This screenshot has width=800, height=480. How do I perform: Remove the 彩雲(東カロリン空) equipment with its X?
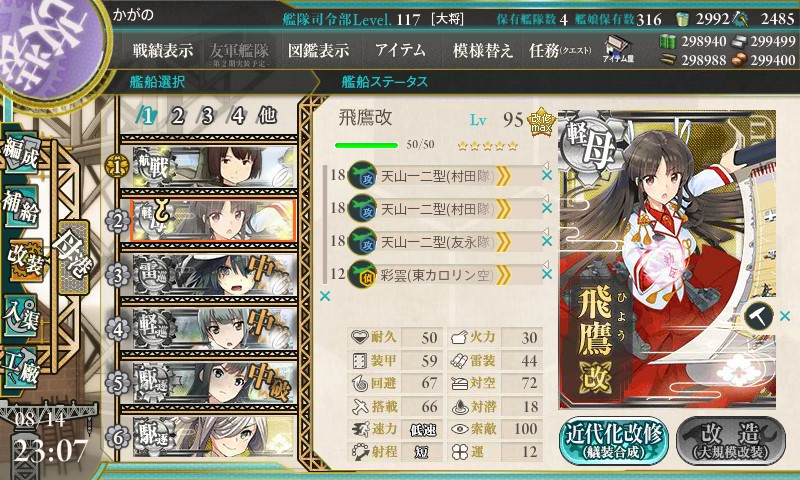[x=547, y=274]
